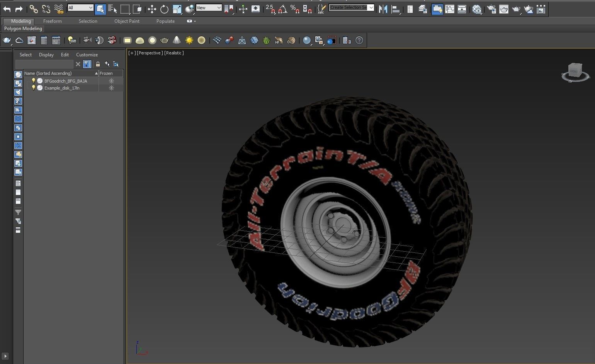Open Realistic shading label menu

click(174, 53)
